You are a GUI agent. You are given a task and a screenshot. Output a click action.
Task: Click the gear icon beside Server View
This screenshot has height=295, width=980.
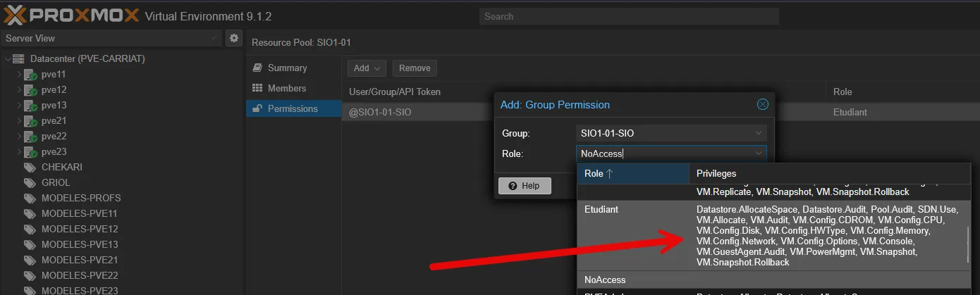234,38
